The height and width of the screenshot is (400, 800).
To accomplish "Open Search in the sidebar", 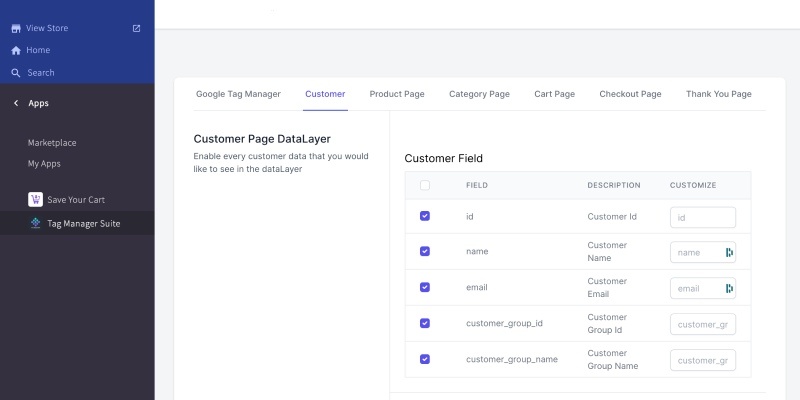I will pos(41,72).
